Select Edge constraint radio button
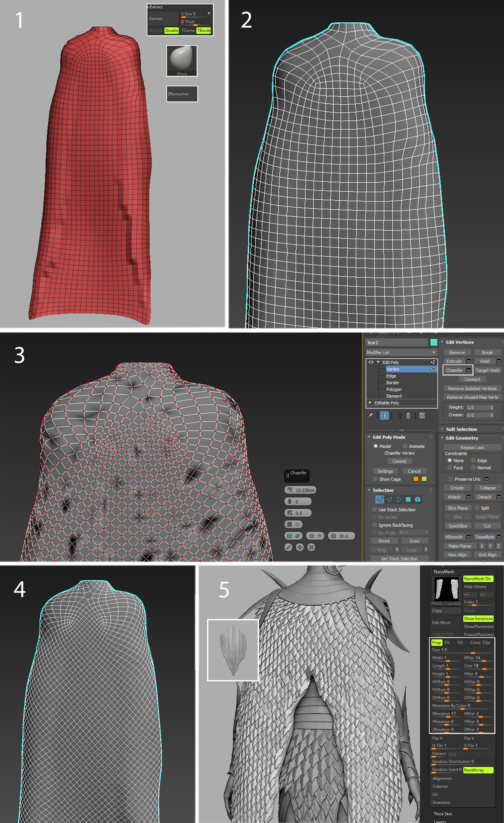The width and height of the screenshot is (504, 823). [x=473, y=461]
